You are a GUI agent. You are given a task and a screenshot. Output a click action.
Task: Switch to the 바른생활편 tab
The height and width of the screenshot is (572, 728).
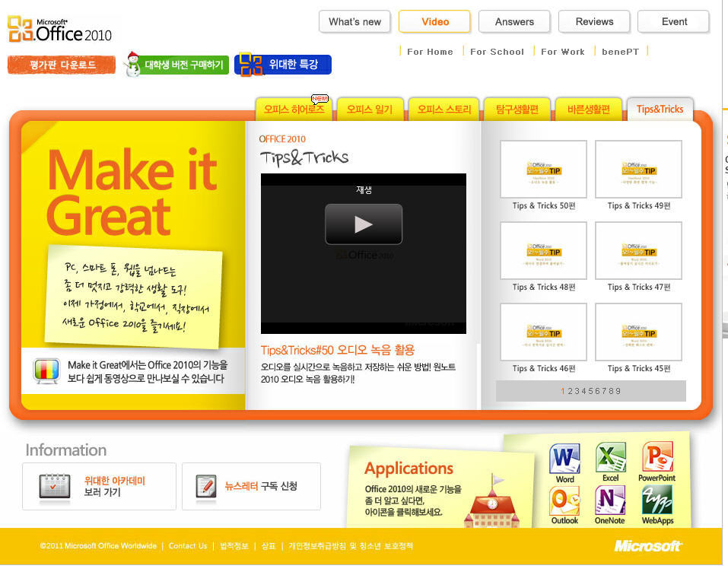click(x=588, y=110)
